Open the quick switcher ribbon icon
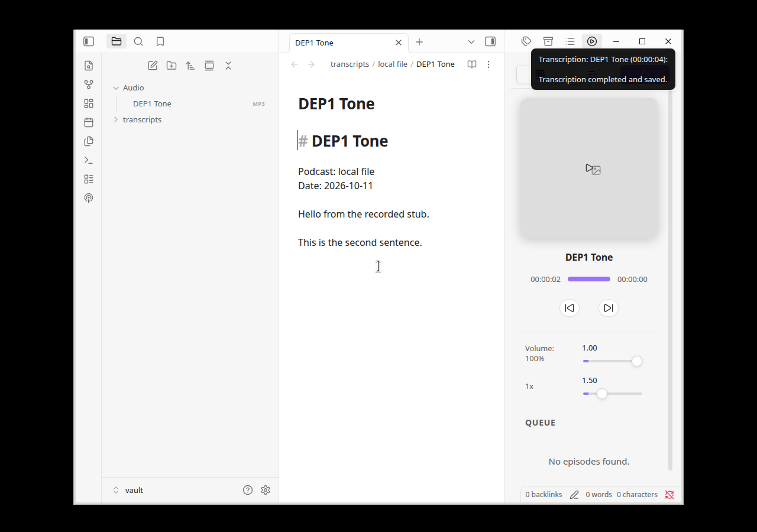Screen dimensions: 757x532 pyautogui.click(x=89, y=66)
